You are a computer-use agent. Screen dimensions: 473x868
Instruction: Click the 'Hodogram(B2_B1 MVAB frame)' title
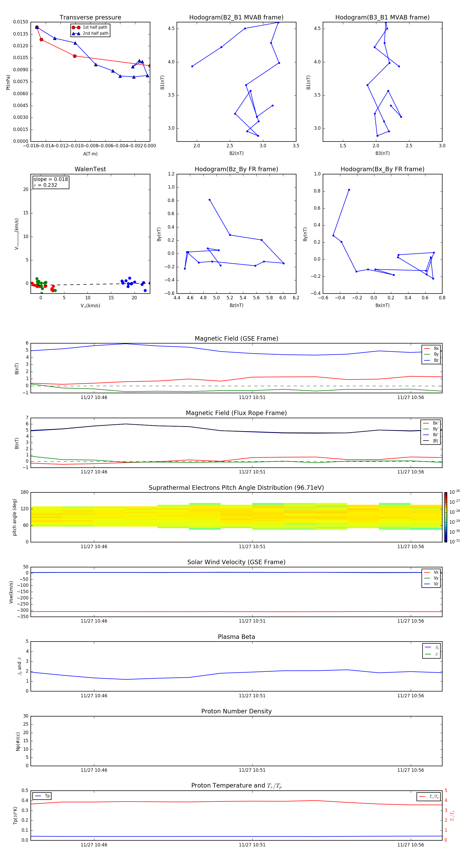pos(236,17)
